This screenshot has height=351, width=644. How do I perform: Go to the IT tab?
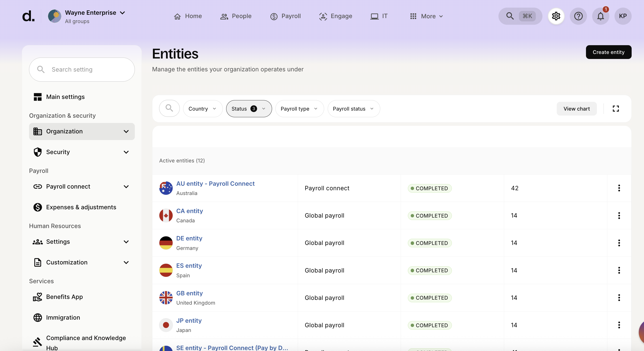(x=379, y=16)
